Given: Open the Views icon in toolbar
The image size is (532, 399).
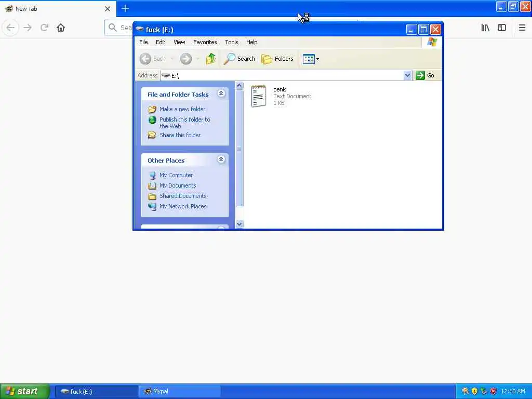Looking at the screenshot, I should [309, 59].
